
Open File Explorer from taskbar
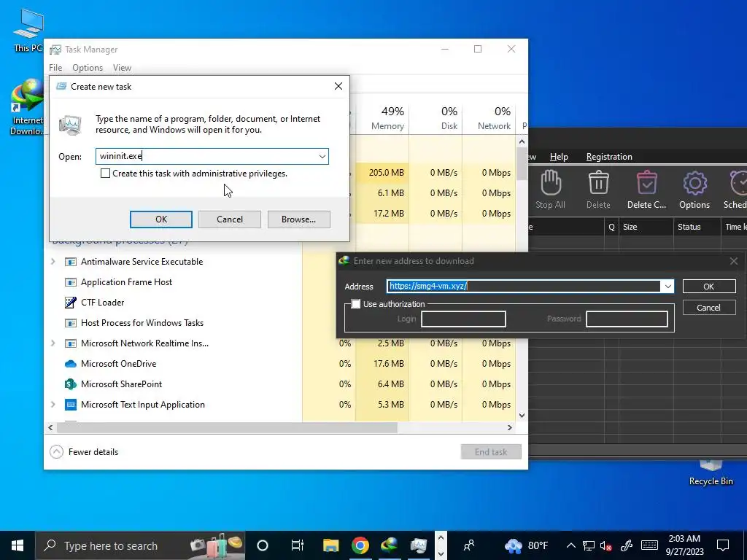click(x=330, y=545)
